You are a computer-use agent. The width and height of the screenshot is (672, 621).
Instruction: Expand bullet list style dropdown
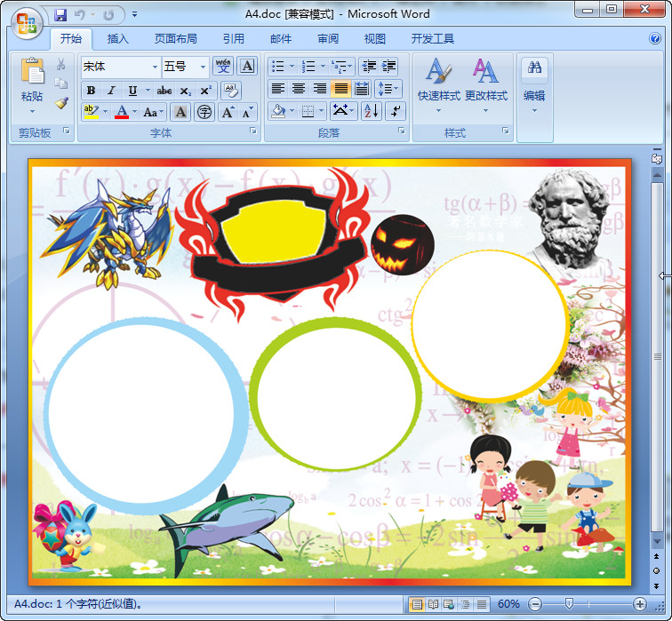click(x=292, y=67)
